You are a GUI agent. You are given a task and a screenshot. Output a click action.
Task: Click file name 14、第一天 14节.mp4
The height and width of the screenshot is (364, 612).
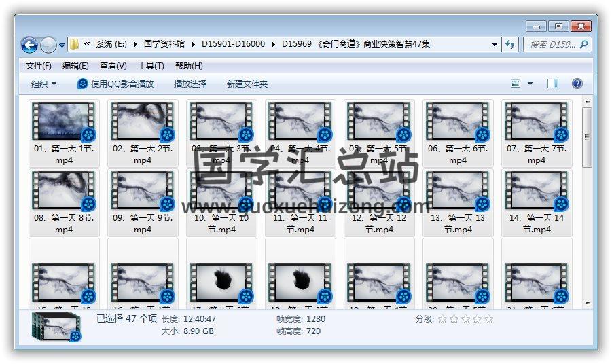pyautogui.click(x=537, y=223)
